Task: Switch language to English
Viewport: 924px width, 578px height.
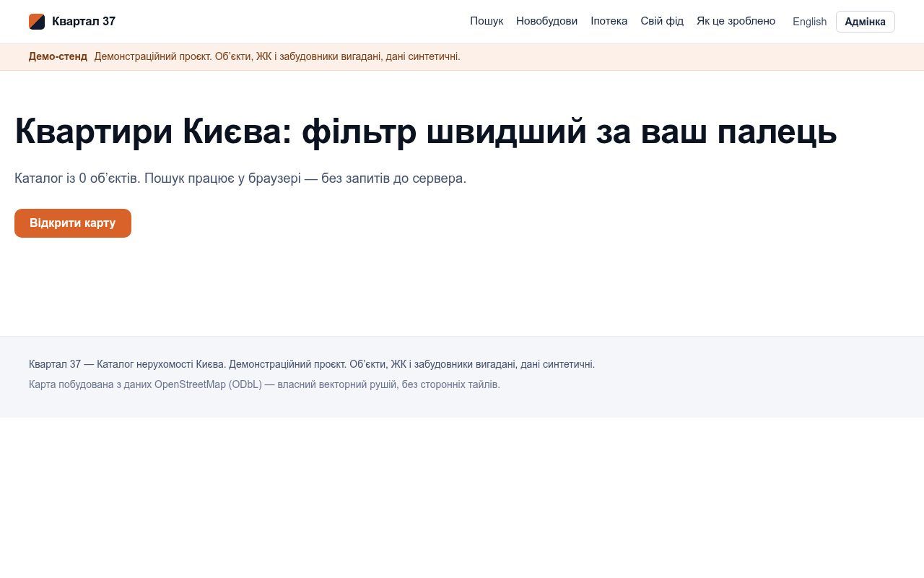Action: pos(809,22)
